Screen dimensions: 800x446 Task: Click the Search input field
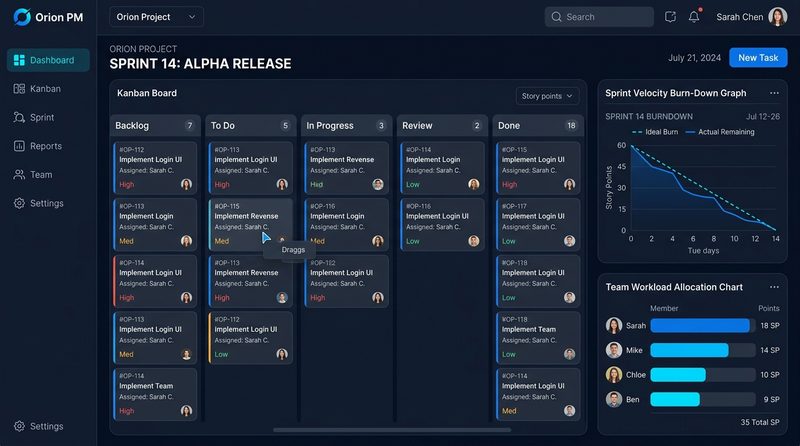599,17
